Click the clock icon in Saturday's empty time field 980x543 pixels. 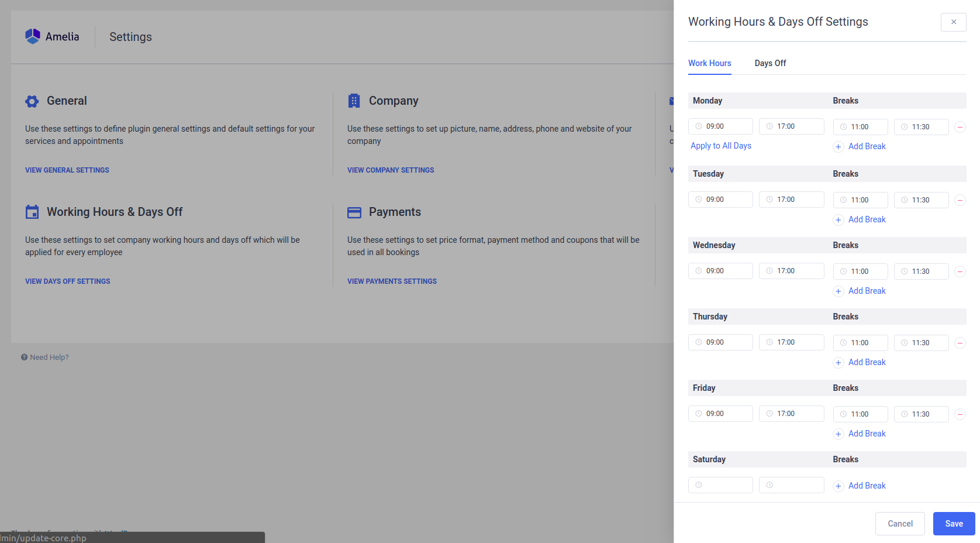pyautogui.click(x=699, y=484)
